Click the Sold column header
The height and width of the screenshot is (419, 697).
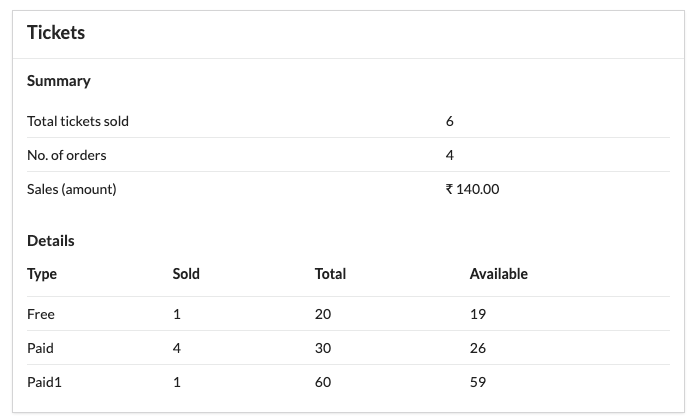point(186,274)
